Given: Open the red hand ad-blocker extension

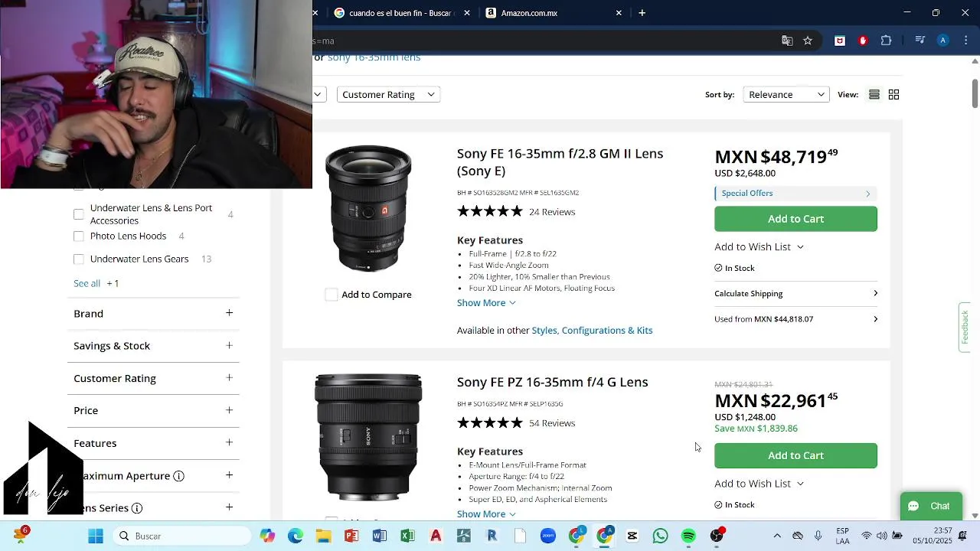Looking at the screenshot, I should pyautogui.click(x=863, y=41).
